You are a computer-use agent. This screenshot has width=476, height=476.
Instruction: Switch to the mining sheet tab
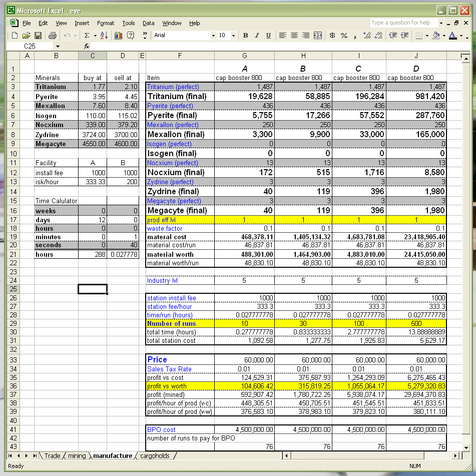[77, 455]
